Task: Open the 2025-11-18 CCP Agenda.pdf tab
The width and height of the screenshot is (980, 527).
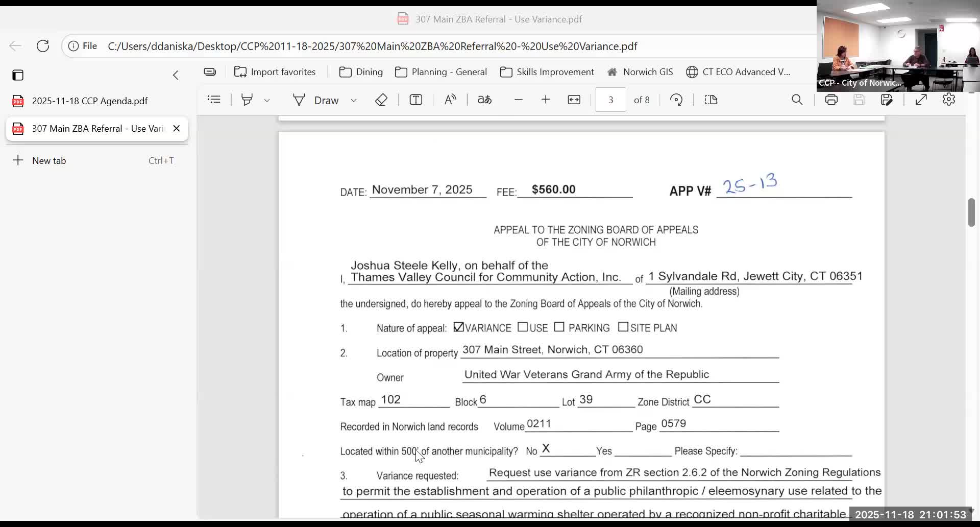Action: (x=97, y=101)
